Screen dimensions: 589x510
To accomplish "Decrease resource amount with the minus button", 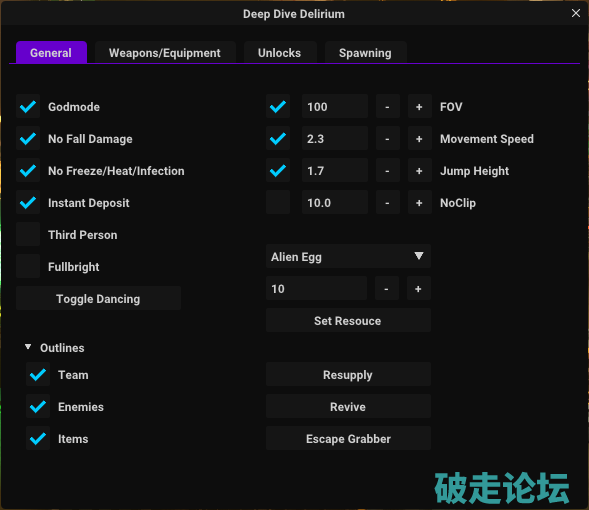I will 387,288.
